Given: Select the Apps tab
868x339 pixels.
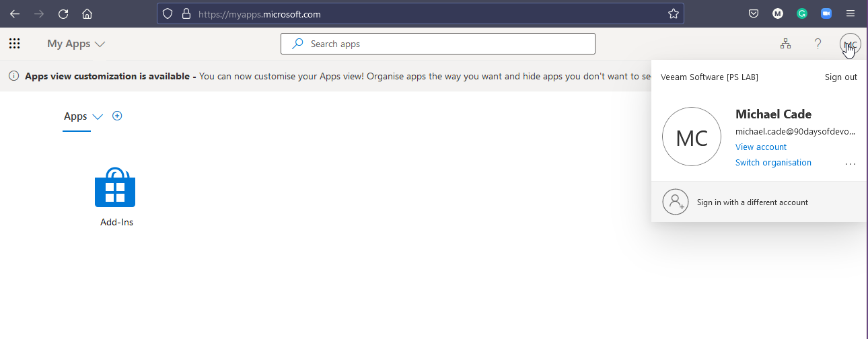Looking at the screenshot, I should (x=75, y=116).
